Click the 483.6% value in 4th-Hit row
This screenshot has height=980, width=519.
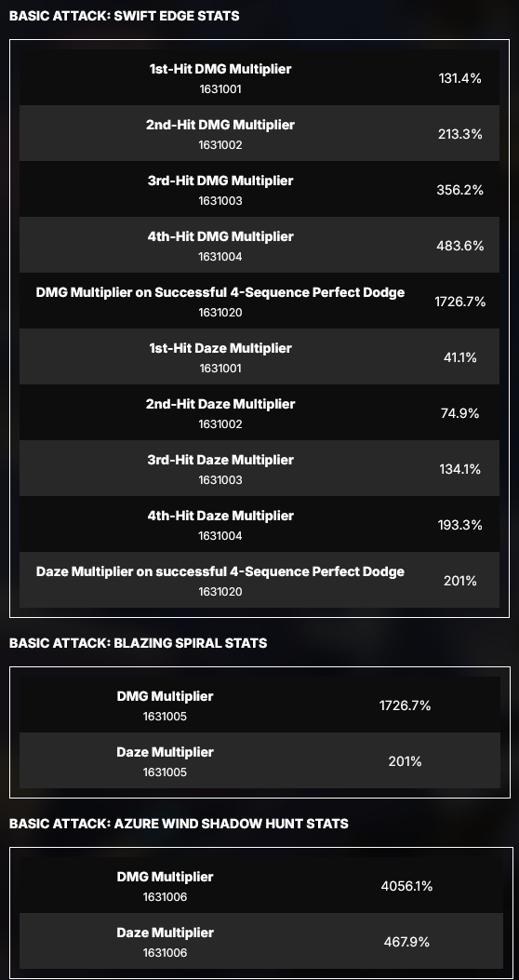point(460,246)
